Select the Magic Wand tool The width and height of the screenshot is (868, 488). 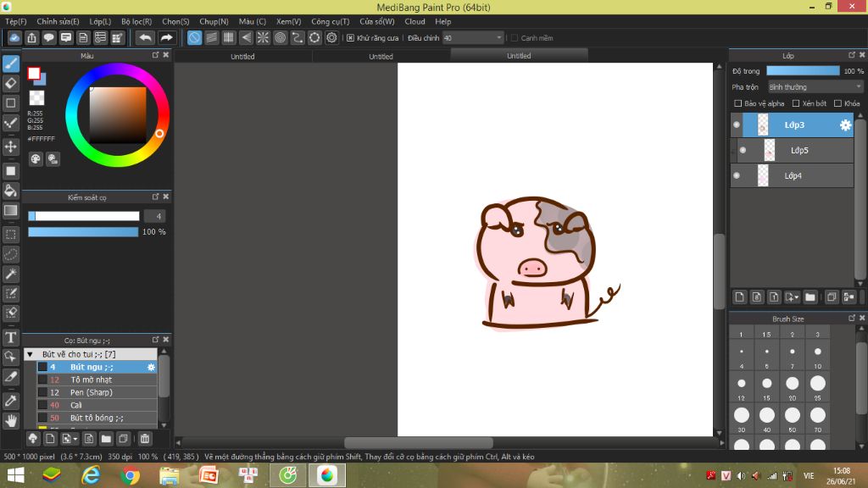[x=10, y=274]
